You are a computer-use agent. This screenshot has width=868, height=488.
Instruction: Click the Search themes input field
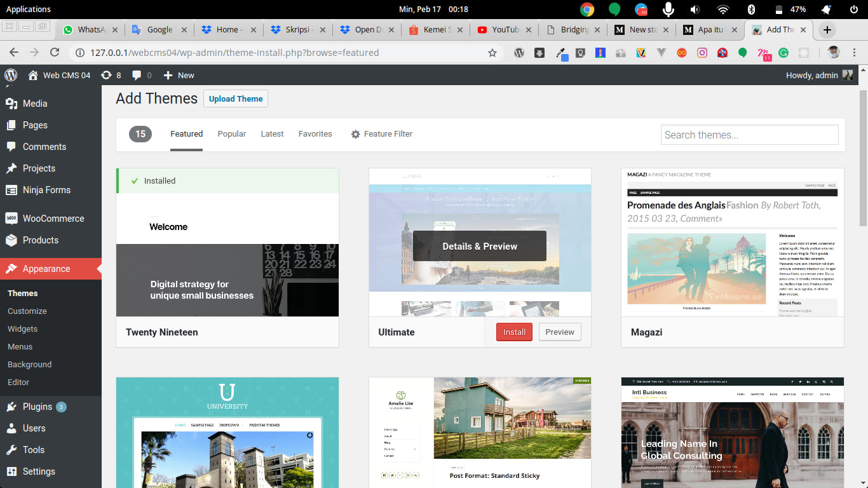[x=749, y=134]
